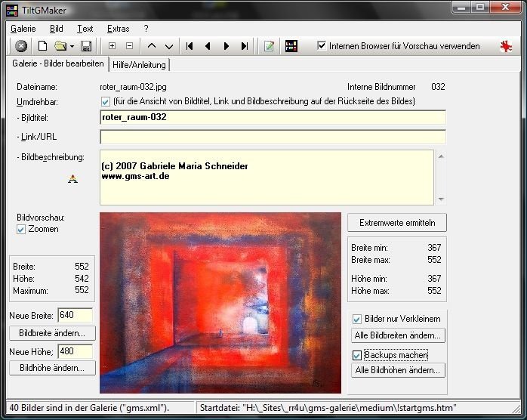Open the Text menu
The height and width of the screenshot is (420, 527).
85,29
